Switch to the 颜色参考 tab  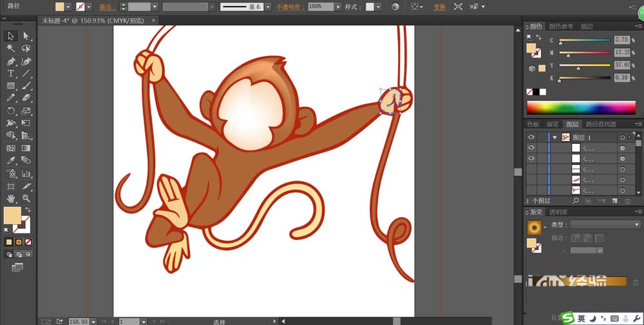tap(561, 26)
